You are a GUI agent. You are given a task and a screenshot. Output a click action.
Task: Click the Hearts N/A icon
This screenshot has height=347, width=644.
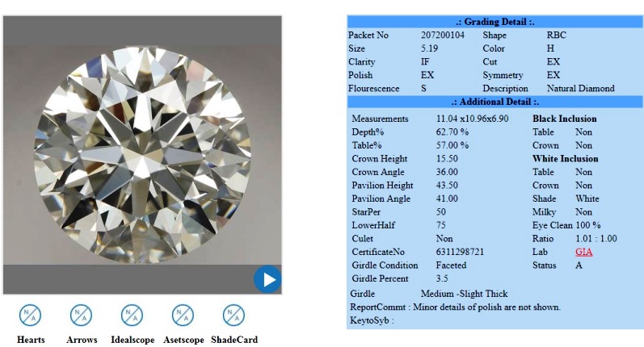30,315
